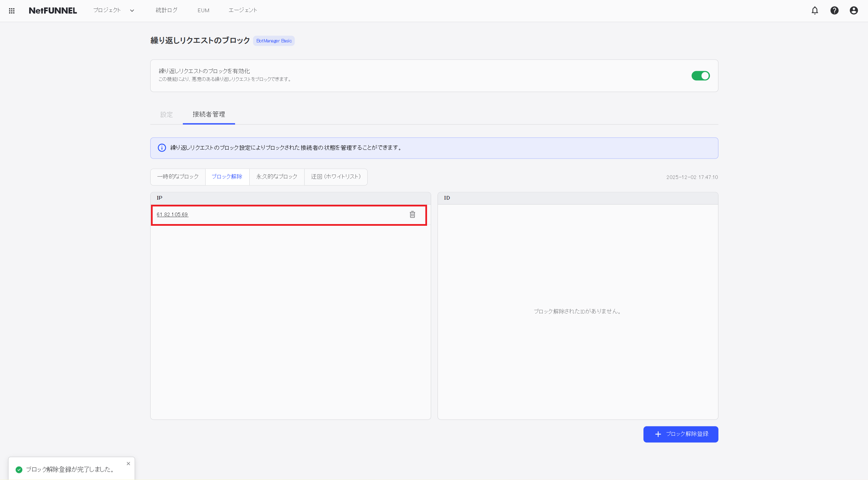Click the green success check icon

point(19,469)
